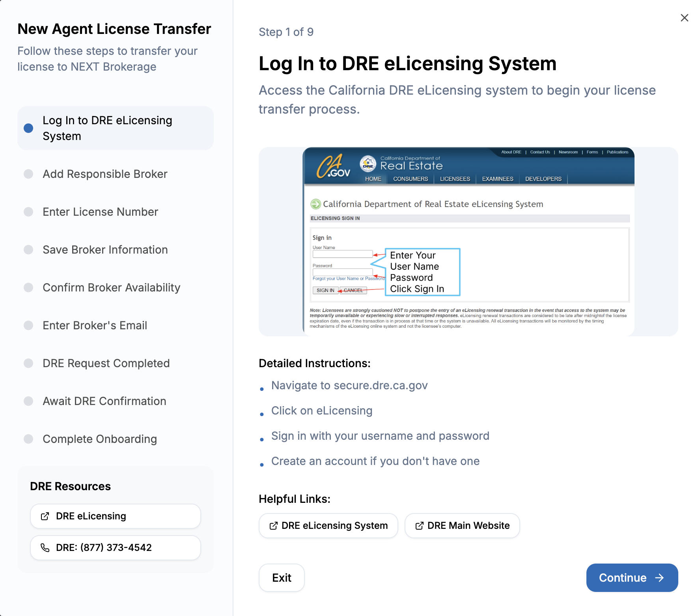Call DRE phone number (877) 373-4542
Screen dimensions: 698x616
(116, 547)
